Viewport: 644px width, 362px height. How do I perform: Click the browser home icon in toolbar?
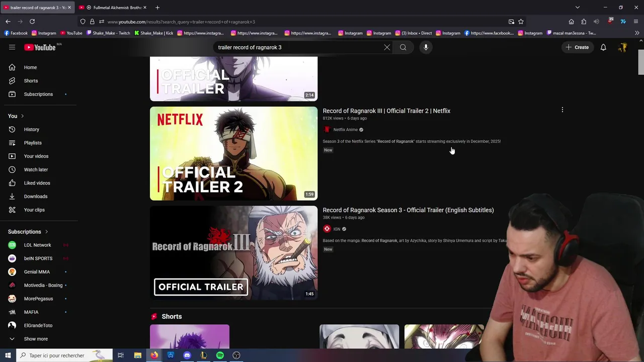(x=571, y=22)
